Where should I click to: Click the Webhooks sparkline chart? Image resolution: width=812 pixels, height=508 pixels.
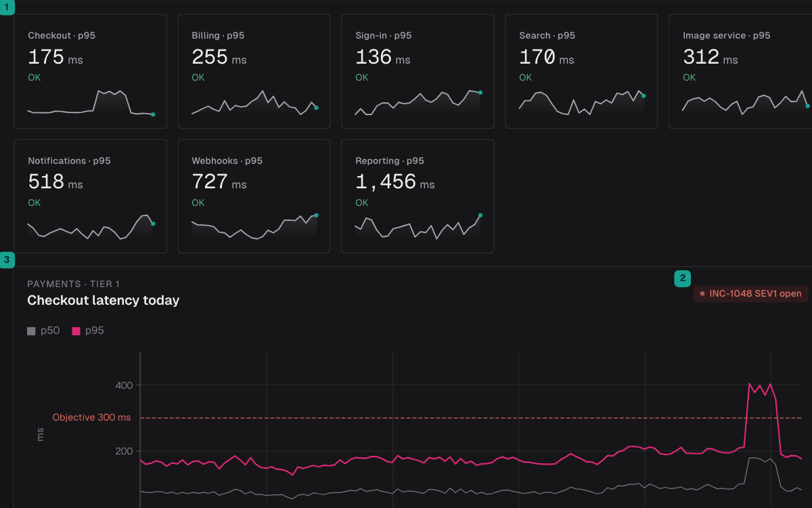pyautogui.click(x=254, y=227)
